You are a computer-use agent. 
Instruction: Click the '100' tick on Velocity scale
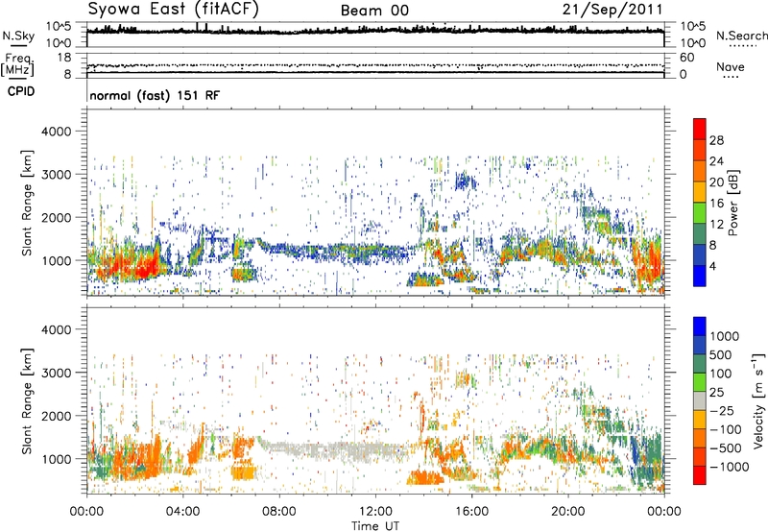[721, 374]
